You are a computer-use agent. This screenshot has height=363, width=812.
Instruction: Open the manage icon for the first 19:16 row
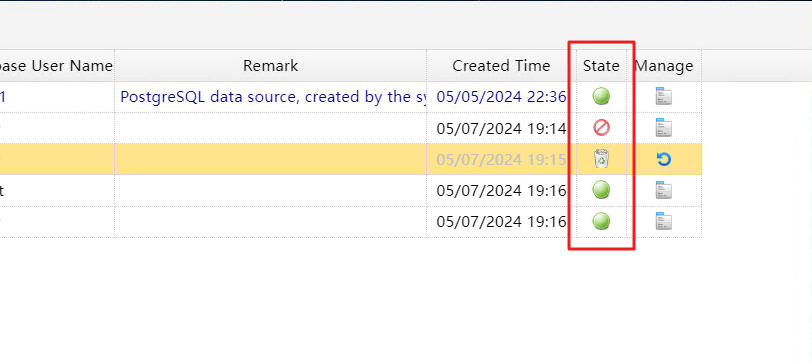(664, 190)
